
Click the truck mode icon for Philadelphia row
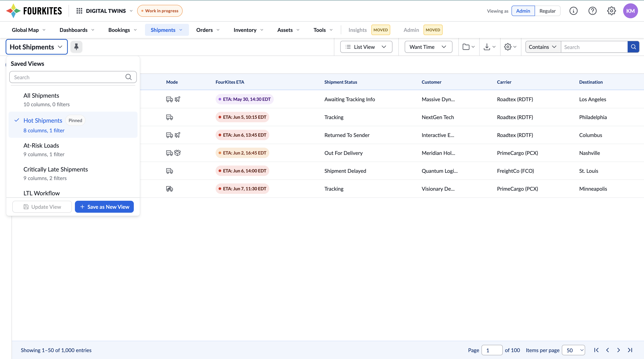pos(170,117)
